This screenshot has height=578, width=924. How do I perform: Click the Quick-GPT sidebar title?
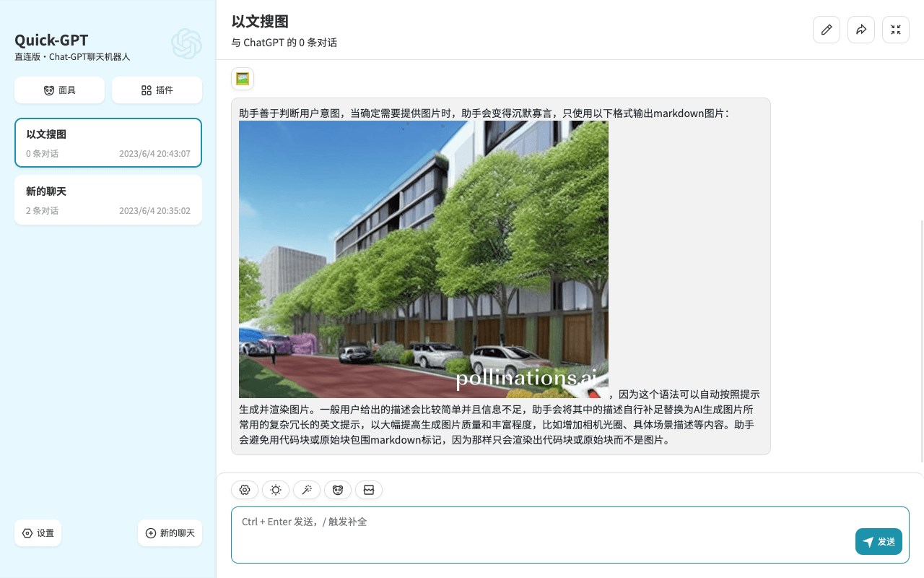pyautogui.click(x=51, y=40)
